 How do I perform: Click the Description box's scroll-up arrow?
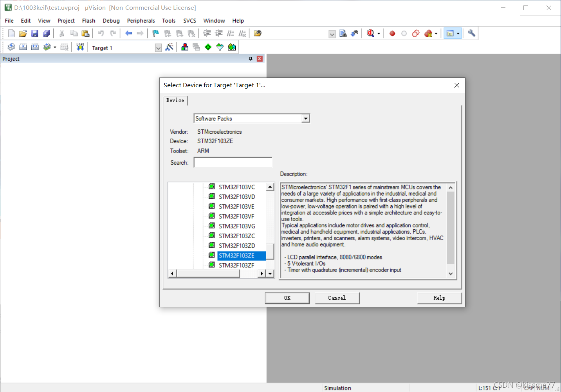pos(451,187)
